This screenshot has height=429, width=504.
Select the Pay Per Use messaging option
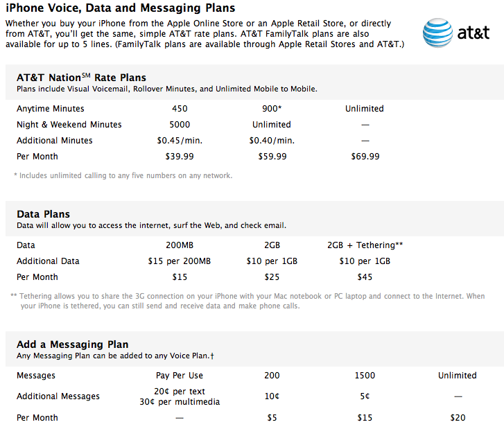[x=180, y=376]
